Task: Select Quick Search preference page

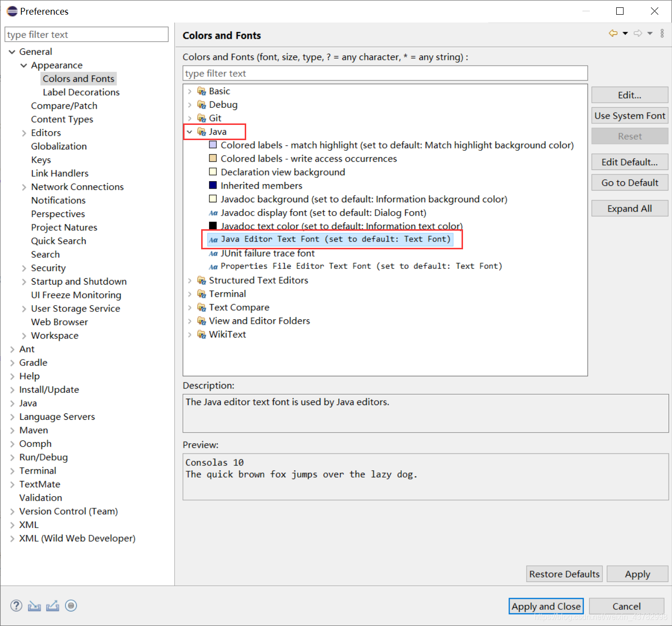Action: point(59,241)
